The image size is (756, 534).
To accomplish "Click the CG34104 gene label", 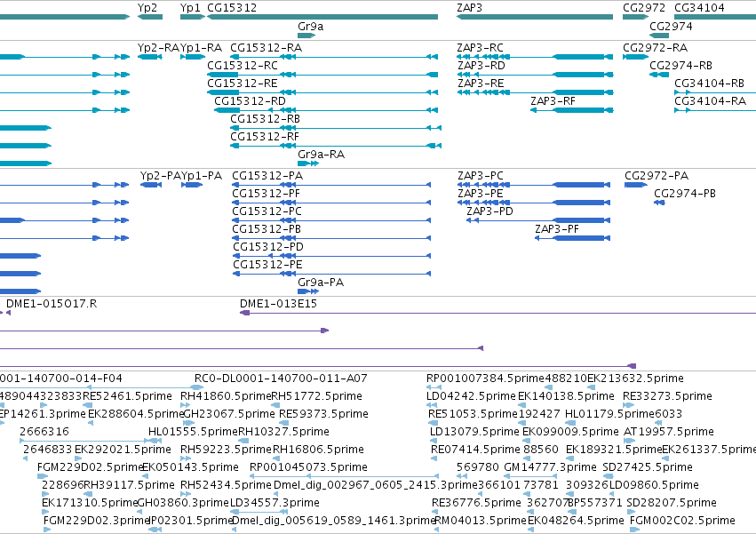I will [x=699, y=8].
